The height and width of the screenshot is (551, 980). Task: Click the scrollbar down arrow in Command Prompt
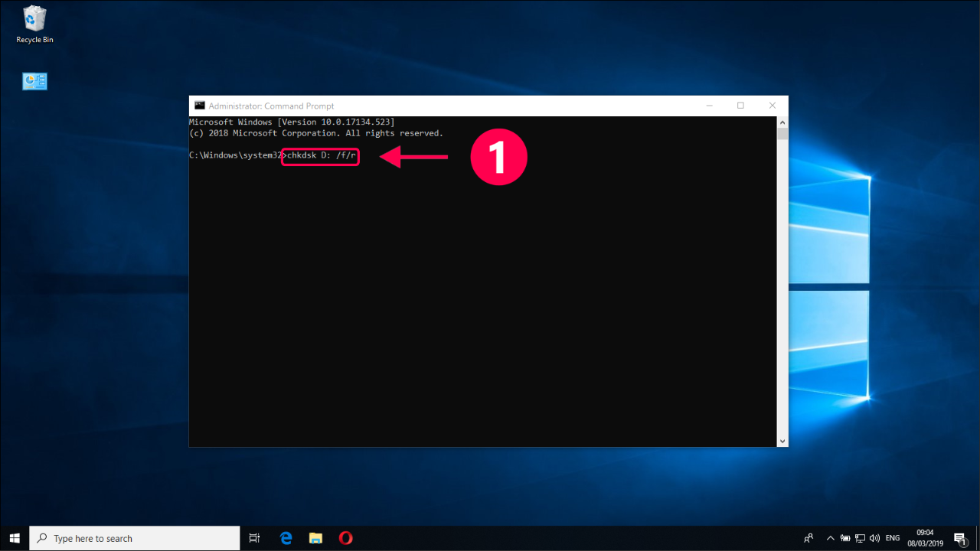tap(782, 441)
